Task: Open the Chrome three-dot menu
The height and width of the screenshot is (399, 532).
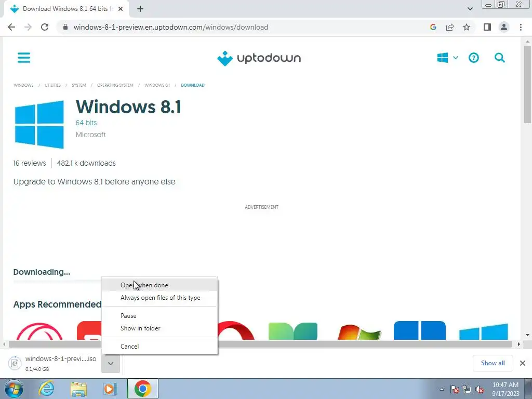Action: tap(521, 27)
